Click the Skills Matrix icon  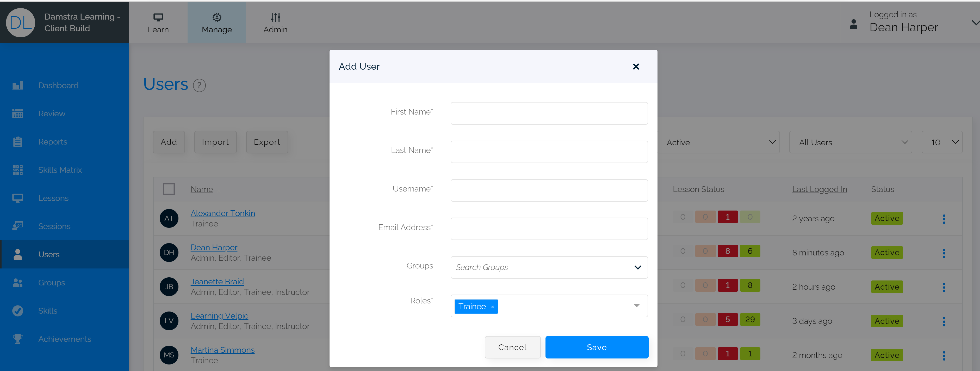pos(18,170)
